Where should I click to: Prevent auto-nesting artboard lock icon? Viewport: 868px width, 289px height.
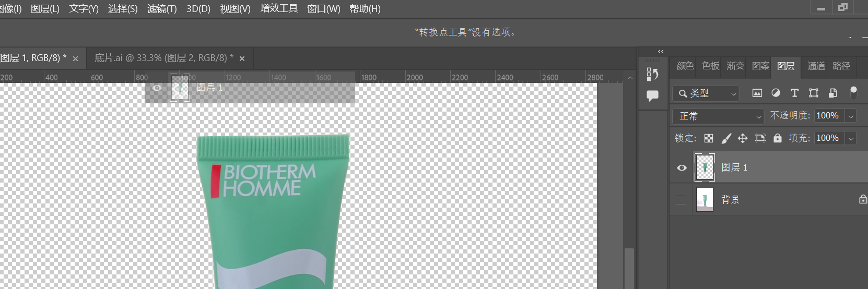[x=760, y=138]
